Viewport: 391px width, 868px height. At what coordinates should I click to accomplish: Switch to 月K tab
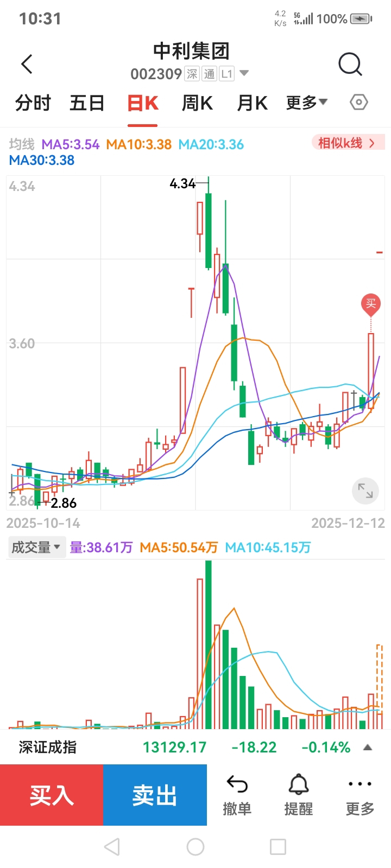pos(253,103)
